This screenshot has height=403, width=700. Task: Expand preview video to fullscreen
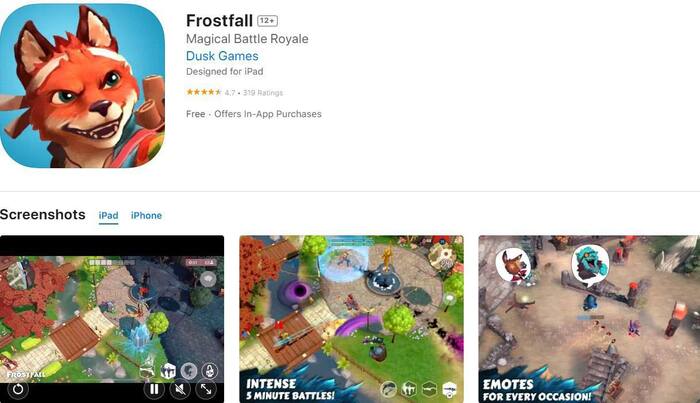tap(206, 390)
